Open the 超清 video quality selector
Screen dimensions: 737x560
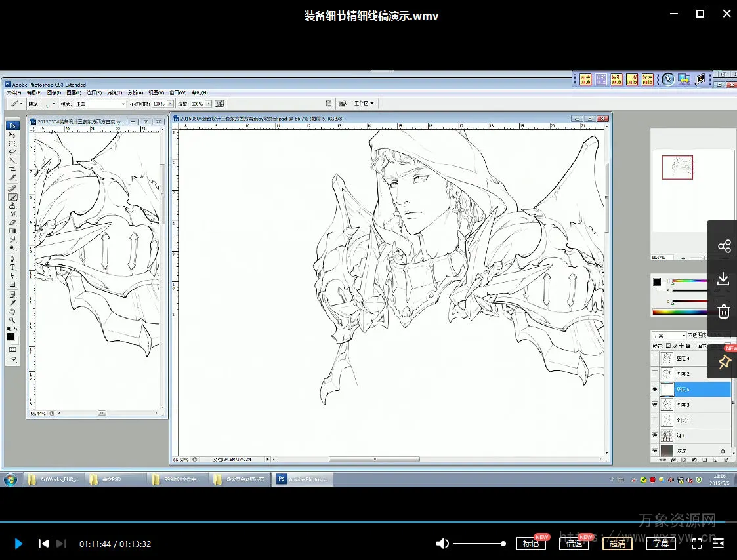click(617, 544)
